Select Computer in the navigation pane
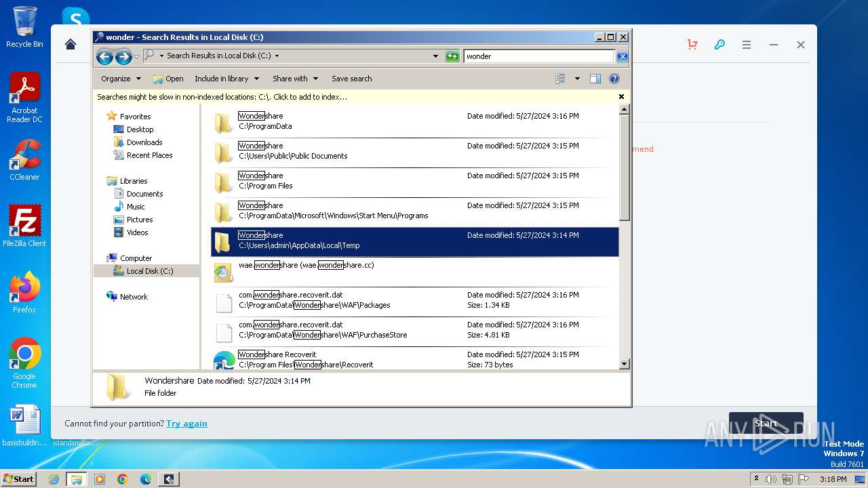 click(129, 258)
